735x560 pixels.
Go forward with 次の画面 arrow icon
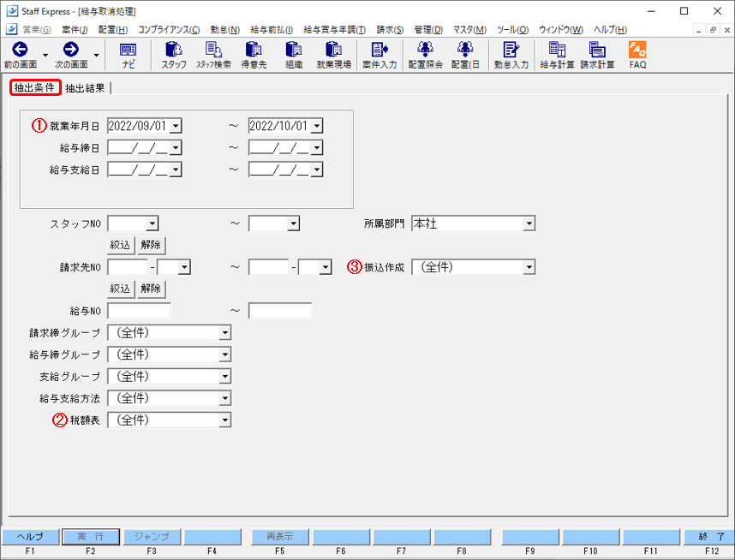coord(71,49)
